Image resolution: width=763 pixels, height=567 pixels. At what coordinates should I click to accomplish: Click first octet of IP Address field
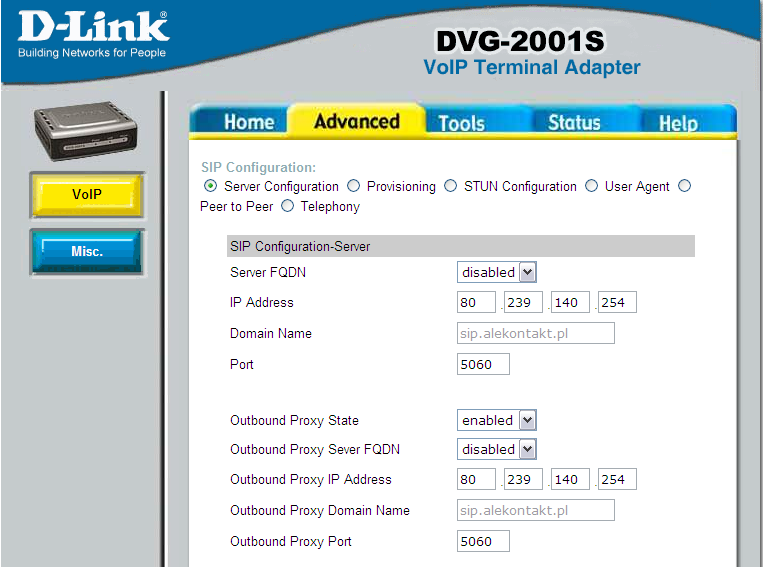476,302
